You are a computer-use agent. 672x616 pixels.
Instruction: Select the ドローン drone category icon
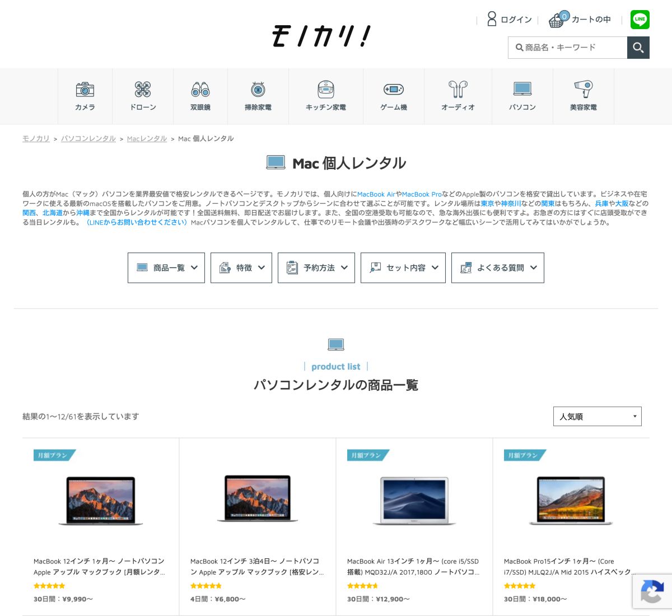point(143,90)
